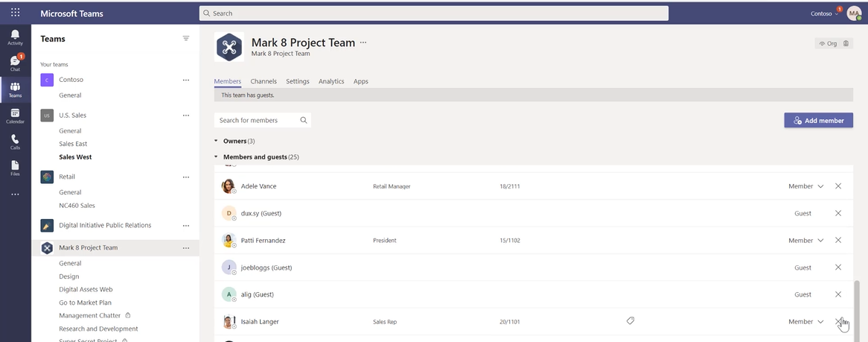Viewport: 868px width, 342px height.
Task: Click the Mark 8 Project Team header logo
Action: coord(229,46)
